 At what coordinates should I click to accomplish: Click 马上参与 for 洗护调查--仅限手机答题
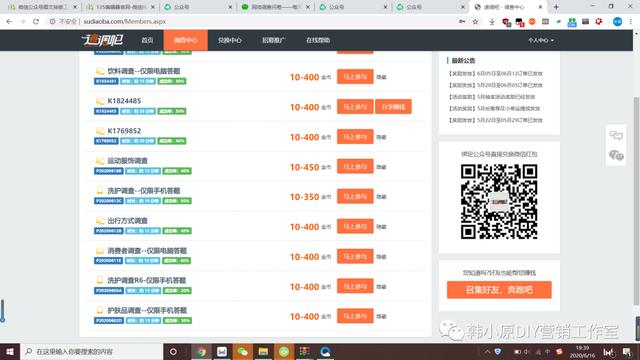(x=355, y=196)
